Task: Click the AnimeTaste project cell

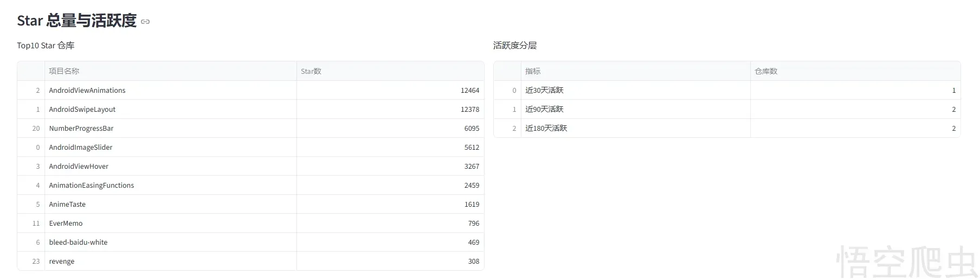Action: coord(67,205)
